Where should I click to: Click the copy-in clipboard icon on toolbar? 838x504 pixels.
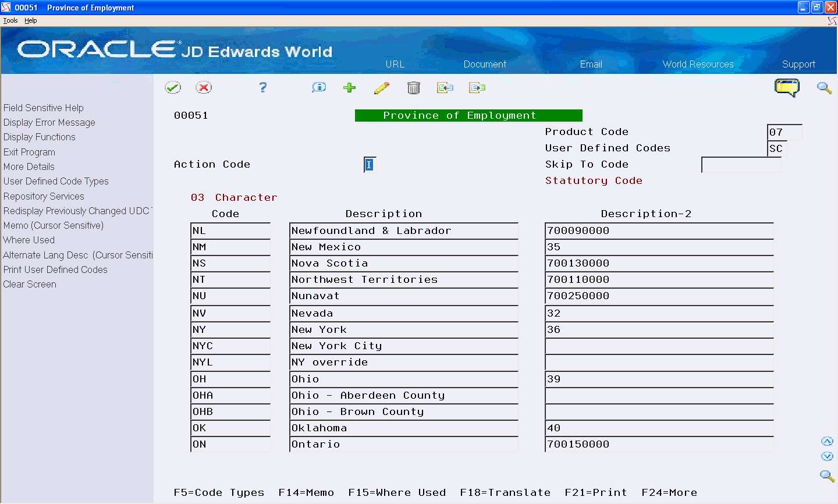(445, 87)
